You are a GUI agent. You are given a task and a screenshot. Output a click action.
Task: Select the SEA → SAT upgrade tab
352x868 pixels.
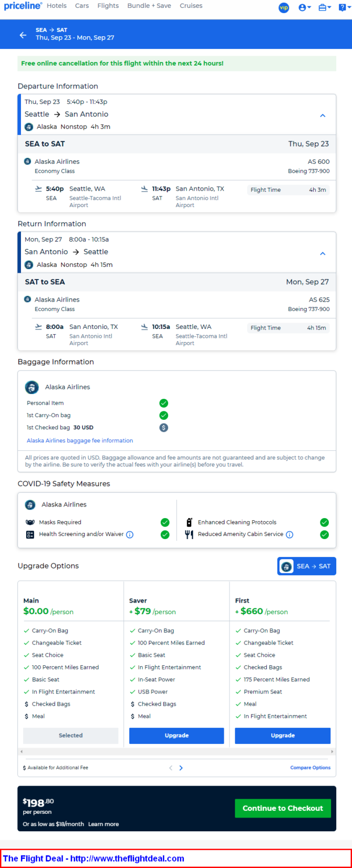tap(307, 566)
